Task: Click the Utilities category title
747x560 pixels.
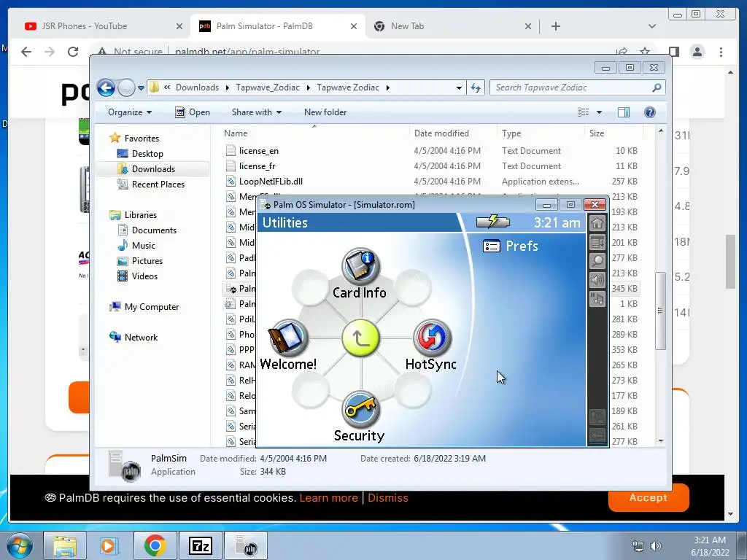Action: 285,222
